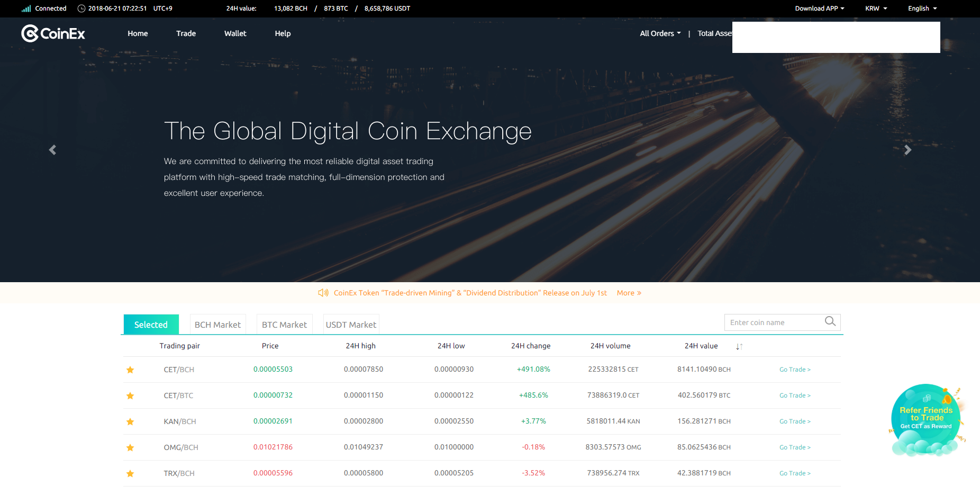Go Trade for TRX/BCH
The height and width of the screenshot is (495, 980).
coord(795,473)
